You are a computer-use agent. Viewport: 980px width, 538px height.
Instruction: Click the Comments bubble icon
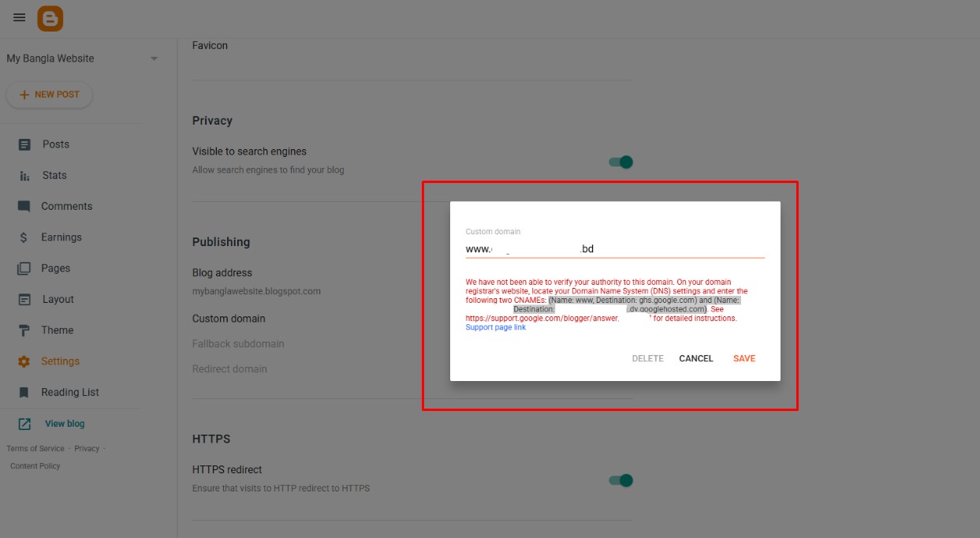(x=24, y=206)
